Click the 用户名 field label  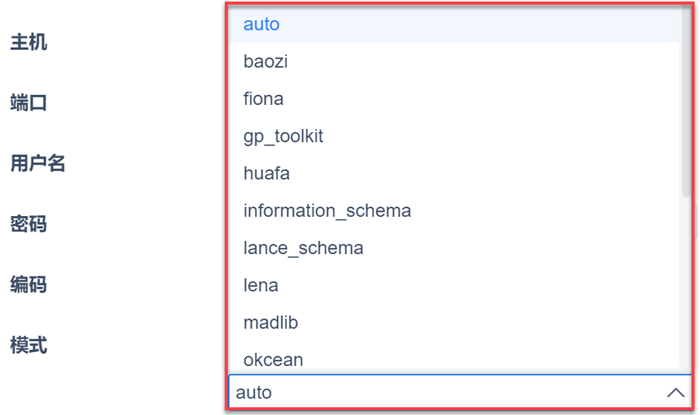(38, 163)
